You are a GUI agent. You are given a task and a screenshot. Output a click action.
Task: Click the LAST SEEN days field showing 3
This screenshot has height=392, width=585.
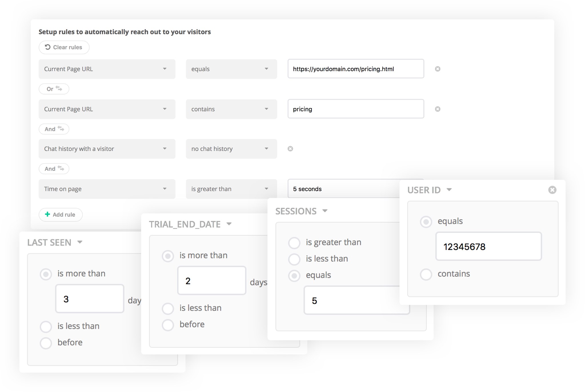(x=90, y=299)
